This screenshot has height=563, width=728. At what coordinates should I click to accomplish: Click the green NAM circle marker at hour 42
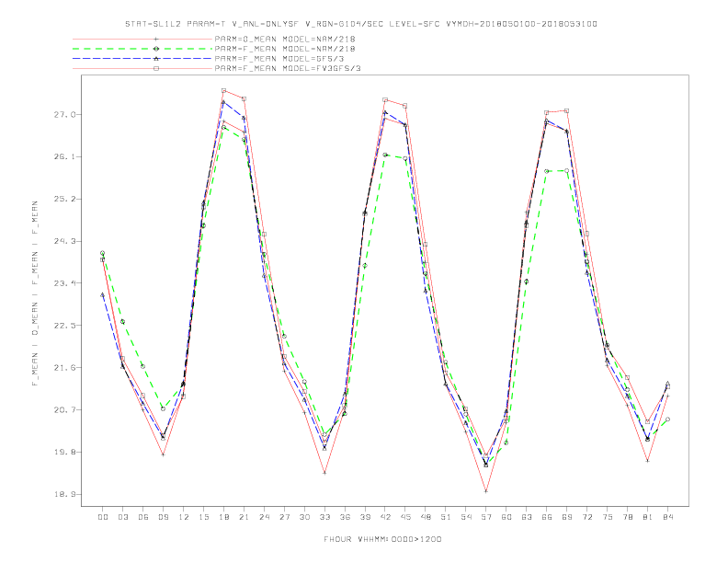pos(385,155)
